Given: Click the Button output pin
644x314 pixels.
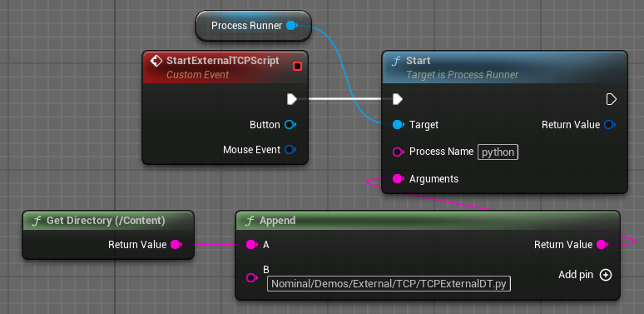Looking at the screenshot, I should (x=290, y=125).
